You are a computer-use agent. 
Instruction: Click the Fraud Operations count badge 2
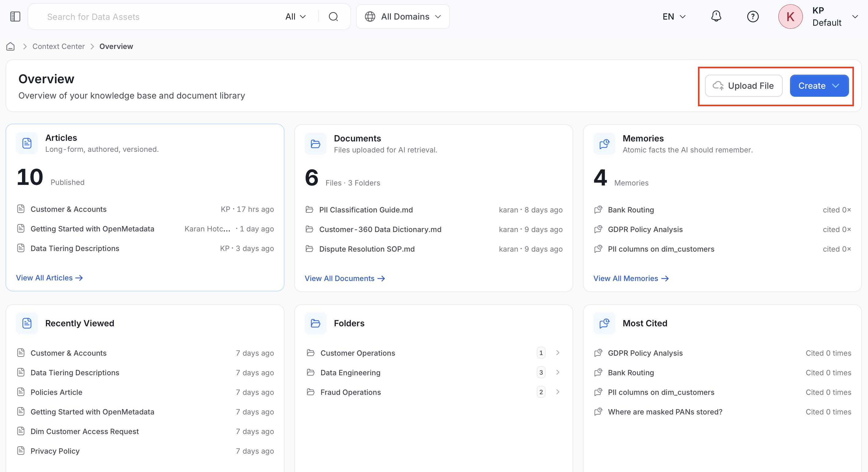coord(541,392)
